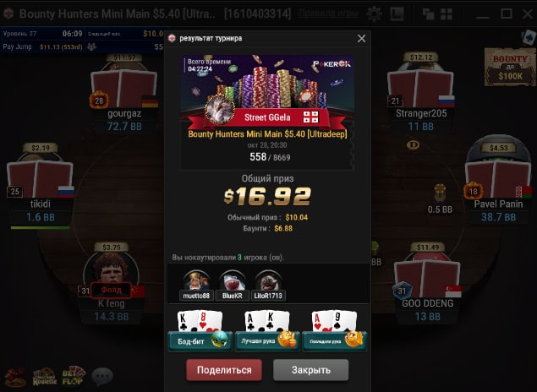
Task: Click the gray Закрыть button
Action: (311, 370)
